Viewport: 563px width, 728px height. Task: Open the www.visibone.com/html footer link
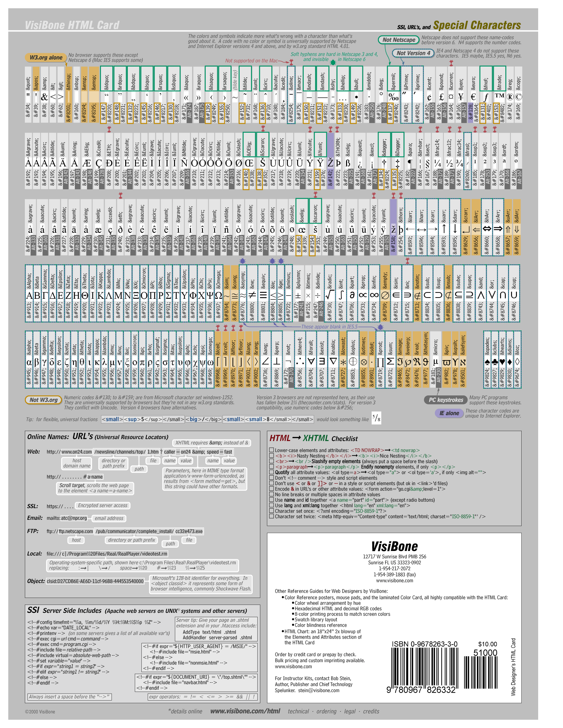point(245,711)
